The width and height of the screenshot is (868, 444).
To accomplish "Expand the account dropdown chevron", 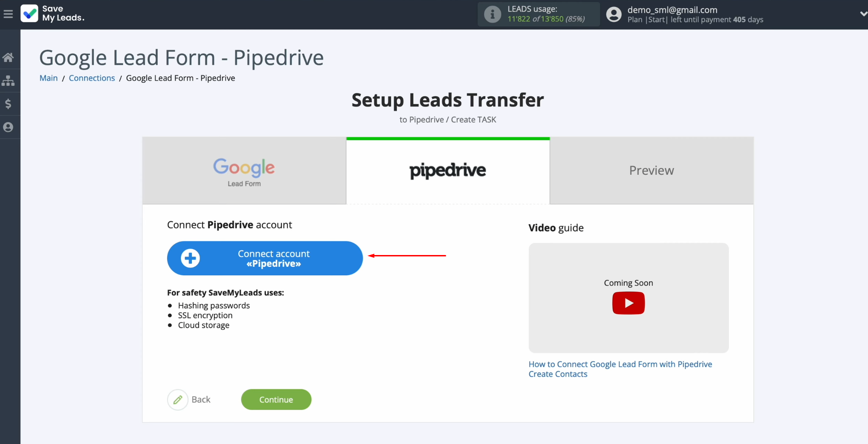I will [x=863, y=14].
